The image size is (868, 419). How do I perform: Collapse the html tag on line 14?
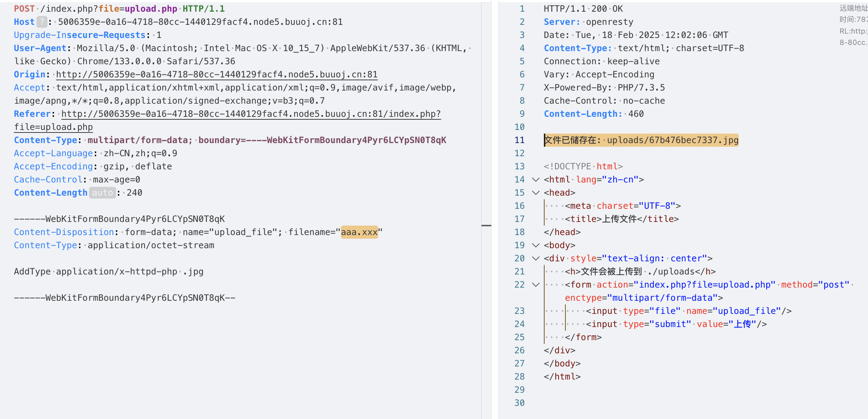click(535, 180)
